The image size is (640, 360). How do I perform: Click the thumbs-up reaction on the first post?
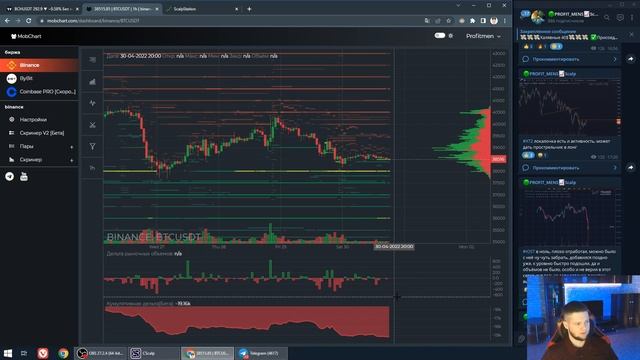click(528, 47)
